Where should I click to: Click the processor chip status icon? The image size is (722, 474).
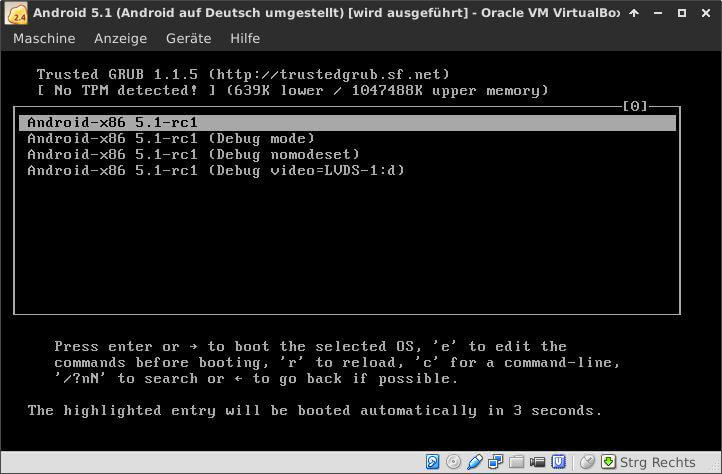(559, 462)
